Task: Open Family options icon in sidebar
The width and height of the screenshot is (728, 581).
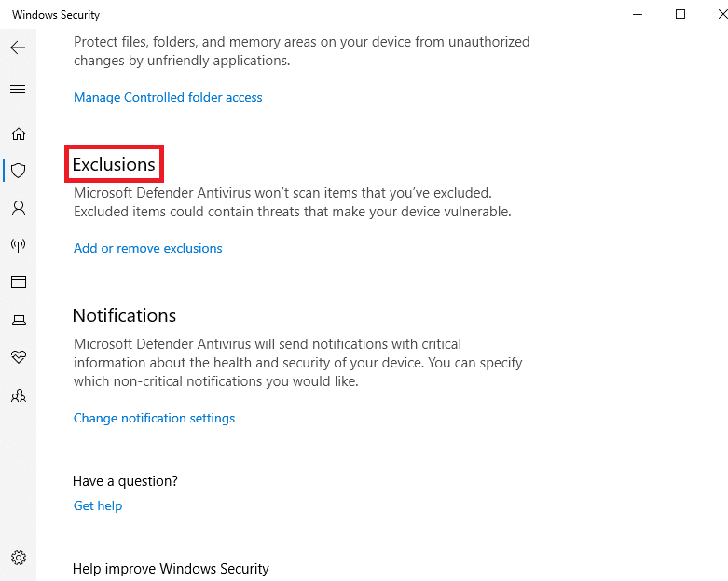Action: pos(19,395)
